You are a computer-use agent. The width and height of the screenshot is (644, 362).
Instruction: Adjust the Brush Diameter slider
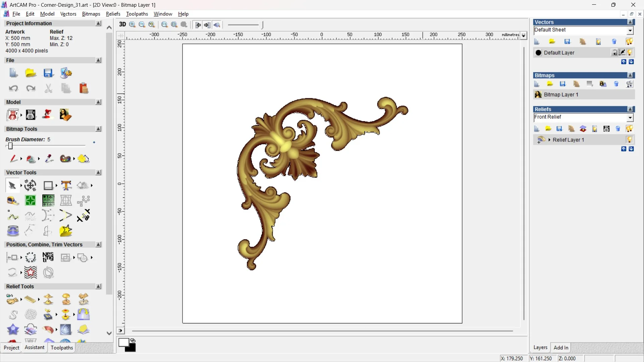click(10, 146)
